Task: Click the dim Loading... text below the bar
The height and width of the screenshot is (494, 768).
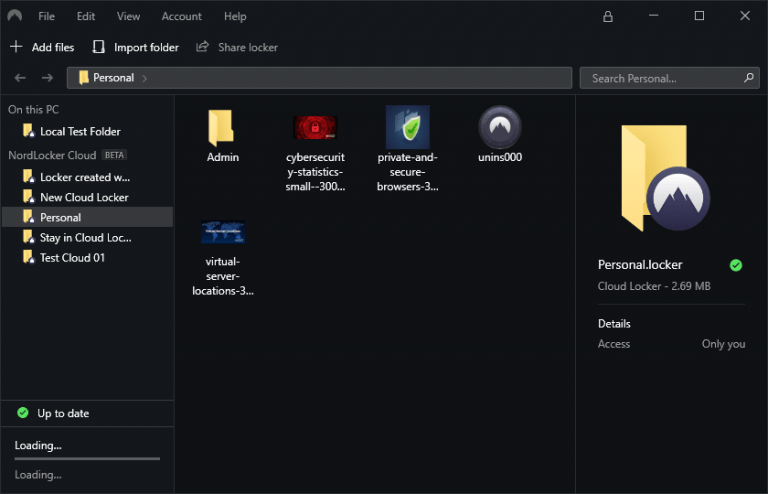Action: coord(38,475)
